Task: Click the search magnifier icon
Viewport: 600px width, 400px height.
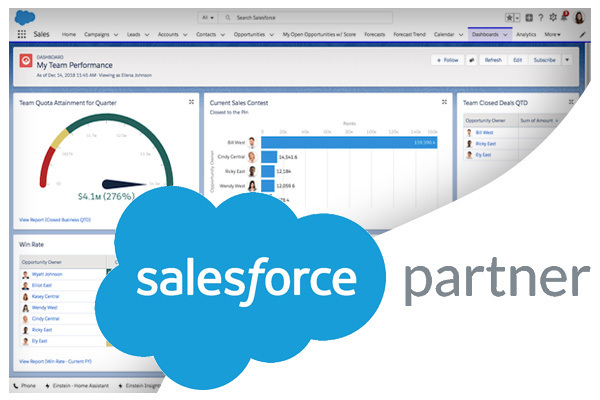Action: coord(228,18)
